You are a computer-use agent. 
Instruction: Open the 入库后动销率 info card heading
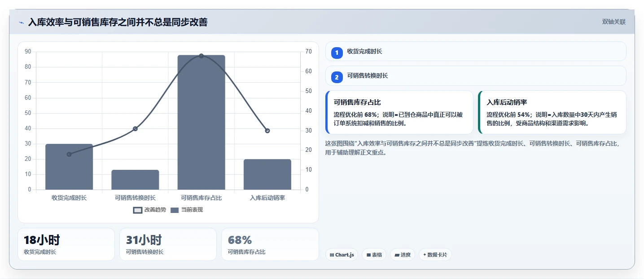507,102
